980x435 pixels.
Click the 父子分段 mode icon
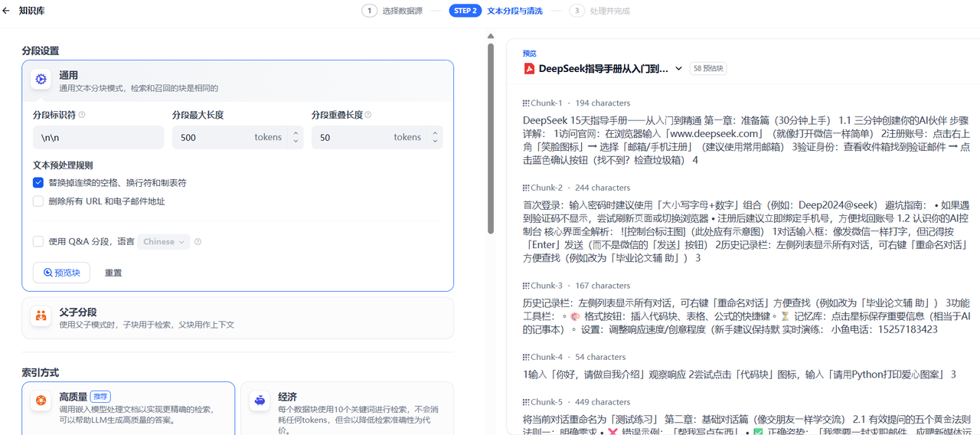pyautogui.click(x=41, y=316)
